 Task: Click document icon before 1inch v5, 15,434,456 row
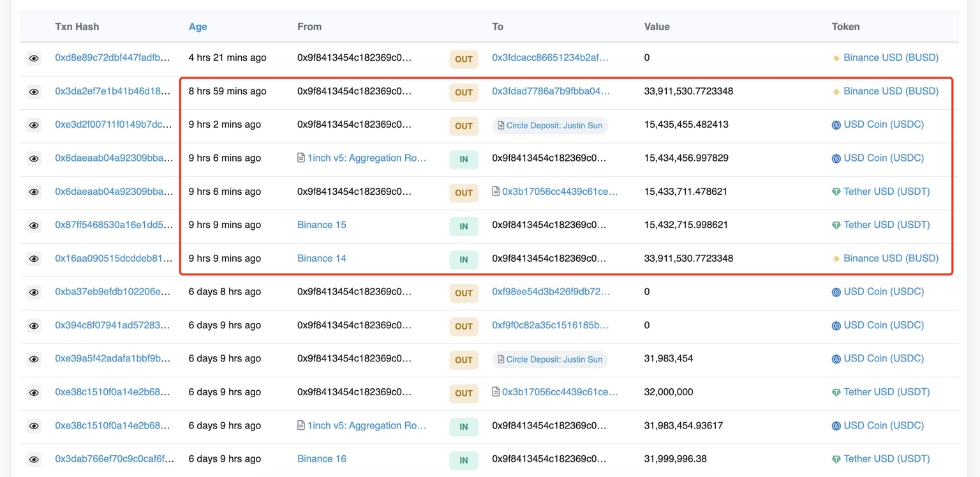(301, 158)
